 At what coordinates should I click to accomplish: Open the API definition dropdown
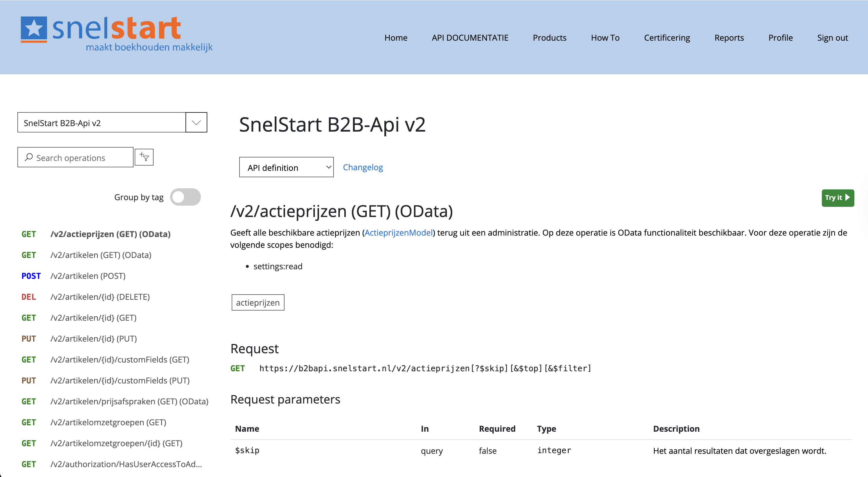tap(287, 167)
